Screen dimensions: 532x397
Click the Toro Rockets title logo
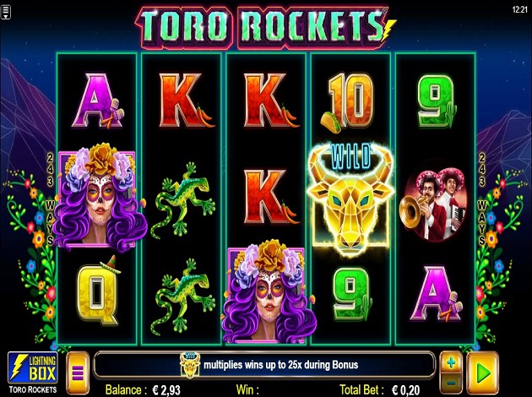coord(266,27)
